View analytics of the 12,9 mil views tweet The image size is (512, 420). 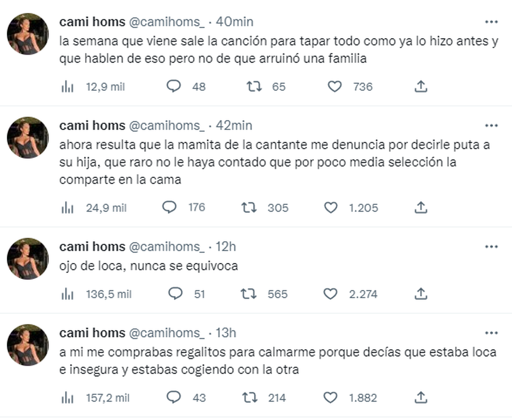(67, 87)
